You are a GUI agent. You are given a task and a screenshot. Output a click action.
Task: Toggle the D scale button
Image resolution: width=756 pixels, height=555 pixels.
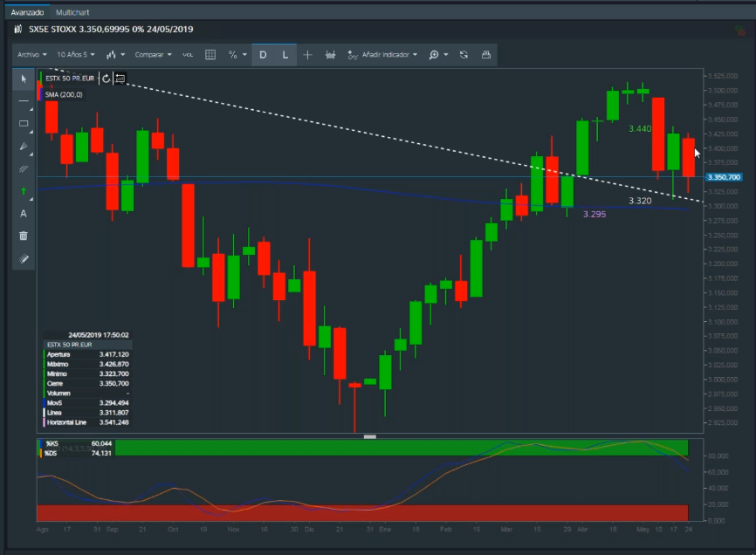coord(263,54)
